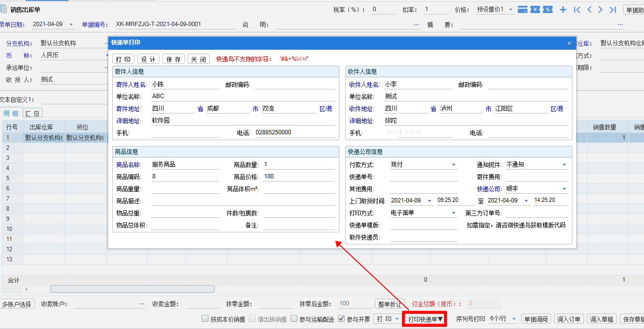The image size is (644, 329).
Task: Uncheck the 参与开票 checkbox
Action: click(x=341, y=319)
